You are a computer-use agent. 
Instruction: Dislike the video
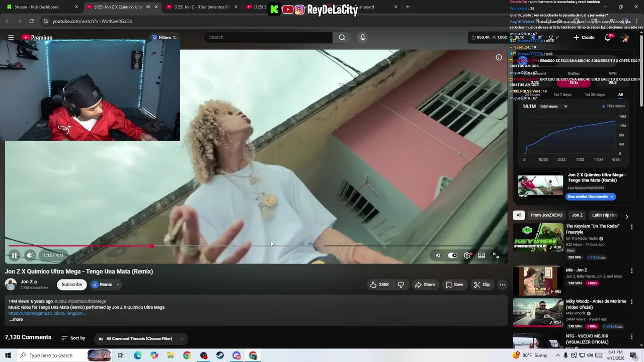tap(401, 285)
